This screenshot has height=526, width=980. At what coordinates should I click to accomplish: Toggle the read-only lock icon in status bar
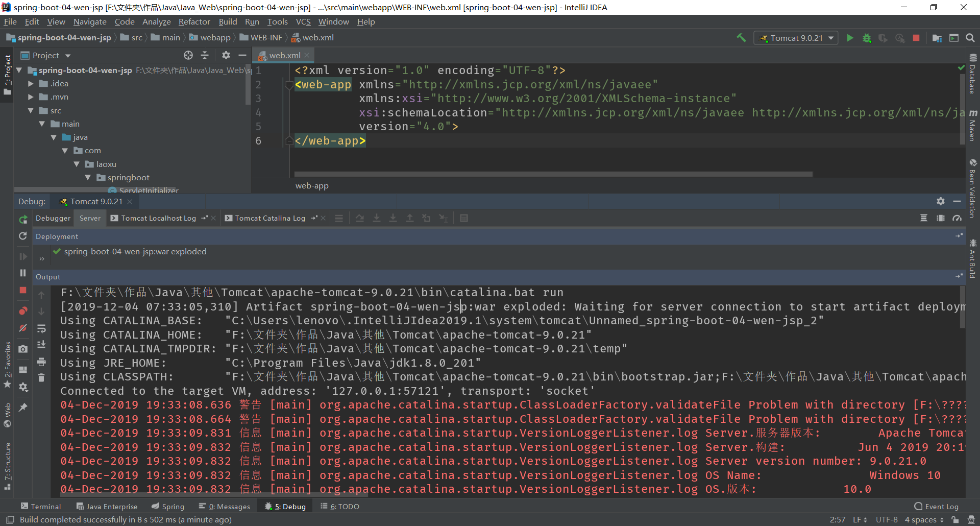tap(955, 520)
